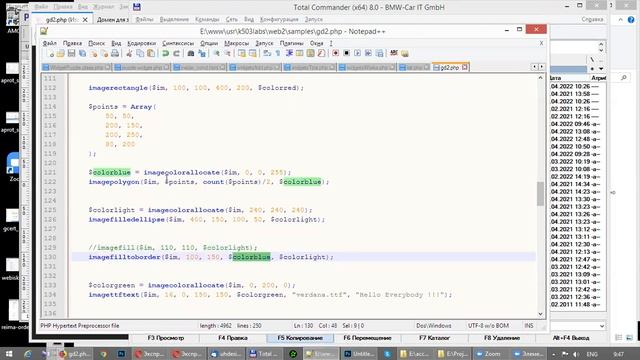
Task: Open Total Commander command line dropdown
Action: click(602, 326)
